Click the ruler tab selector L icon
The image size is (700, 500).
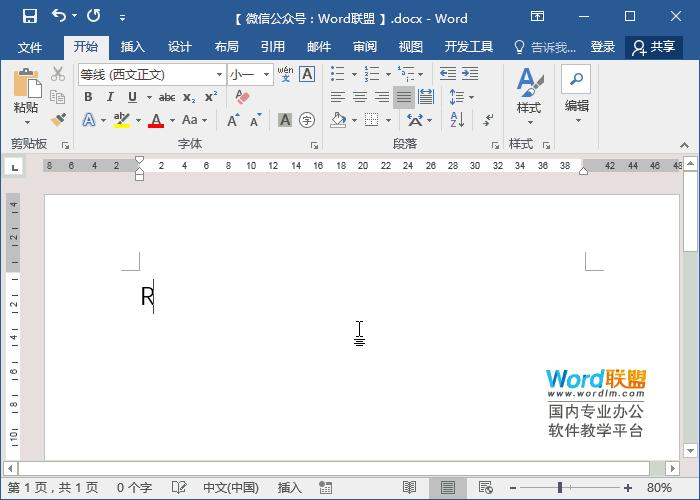coord(15,167)
